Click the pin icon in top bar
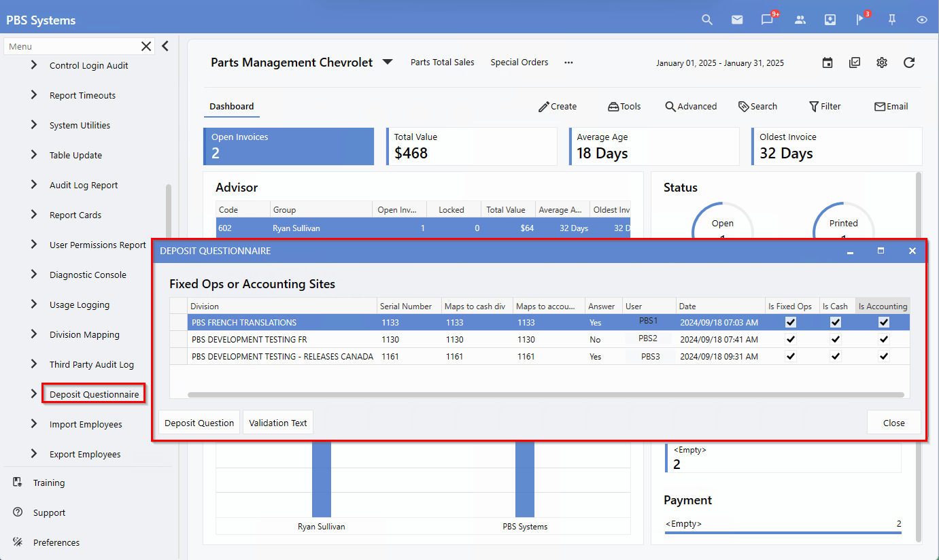The image size is (939, 560). point(892,20)
